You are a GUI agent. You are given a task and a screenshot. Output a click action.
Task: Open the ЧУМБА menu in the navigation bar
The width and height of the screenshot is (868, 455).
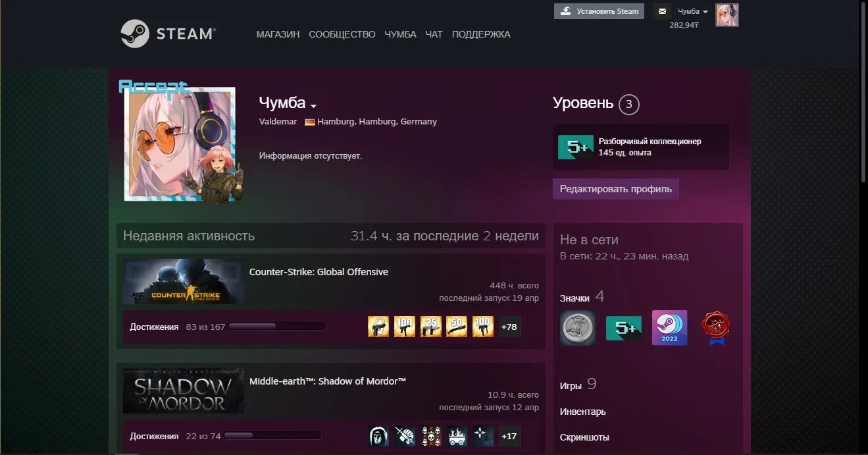point(400,34)
